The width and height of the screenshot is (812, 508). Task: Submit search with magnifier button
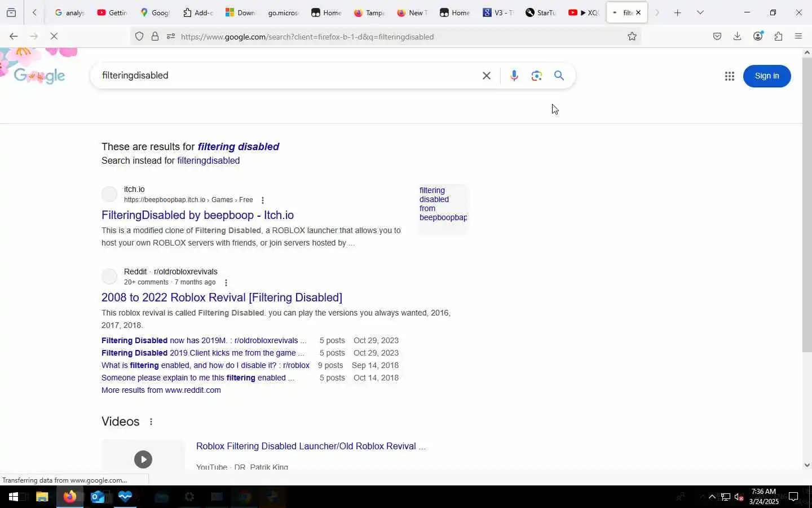tap(559, 76)
